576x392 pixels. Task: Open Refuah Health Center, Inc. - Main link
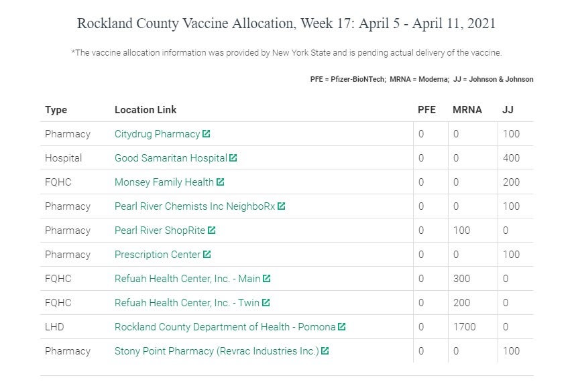(x=187, y=279)
